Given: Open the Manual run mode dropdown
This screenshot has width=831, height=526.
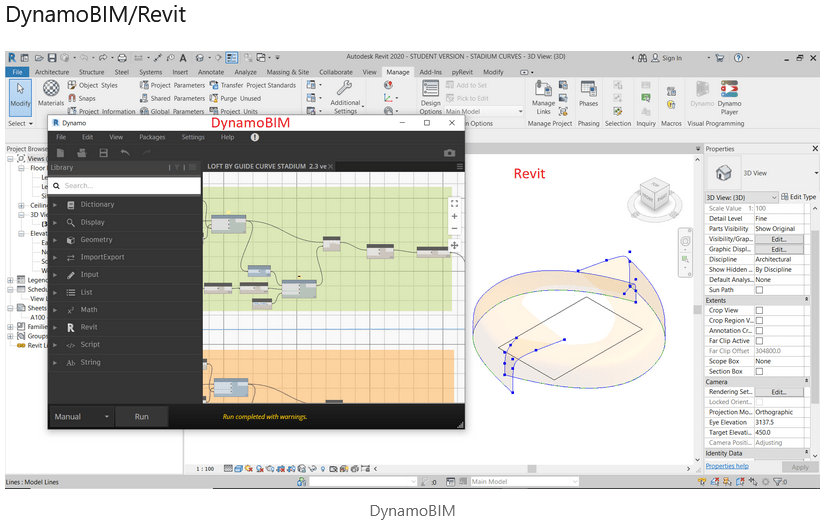Looking at the screenshot, I should [x=82, y=416].
